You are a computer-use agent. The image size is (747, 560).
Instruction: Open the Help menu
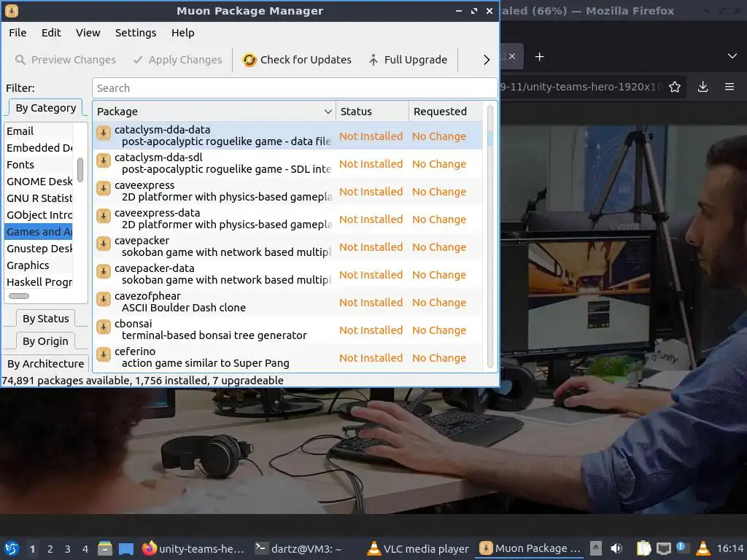(x=183, y=33)
